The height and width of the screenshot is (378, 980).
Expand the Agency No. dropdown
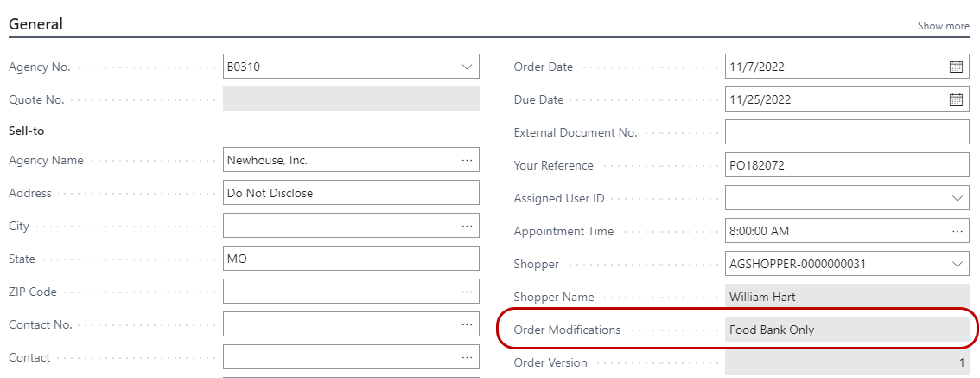[467, 67]
